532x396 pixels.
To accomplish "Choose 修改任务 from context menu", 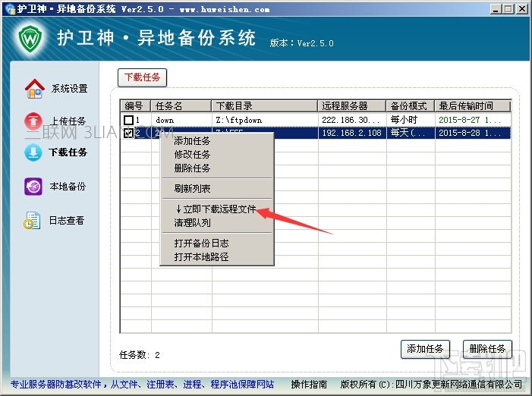I will click(x=192, y=154).
